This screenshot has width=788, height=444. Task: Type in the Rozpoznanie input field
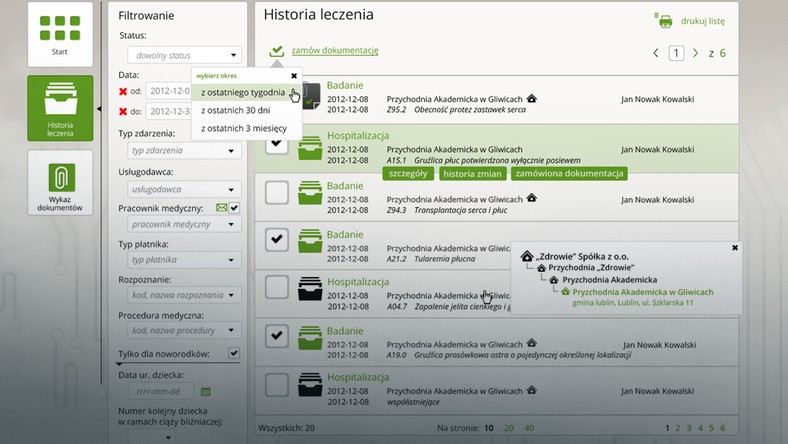click(177, 297)
